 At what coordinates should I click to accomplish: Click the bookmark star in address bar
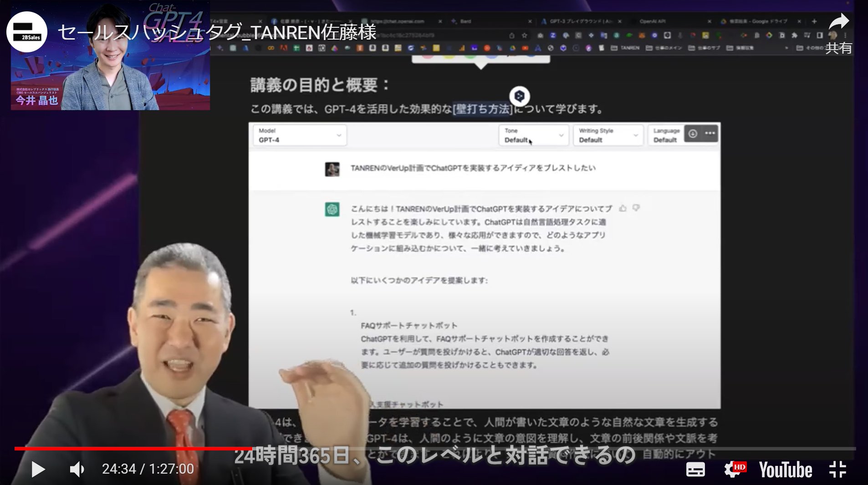coord(525,35)
